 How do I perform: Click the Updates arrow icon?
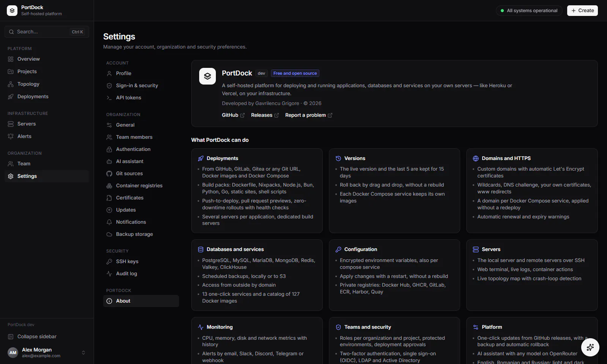109,210
